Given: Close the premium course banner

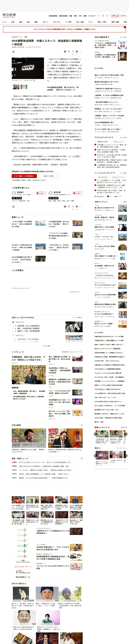Looking at the screenshot, I should pyautogui.click(x=125, y=27).
